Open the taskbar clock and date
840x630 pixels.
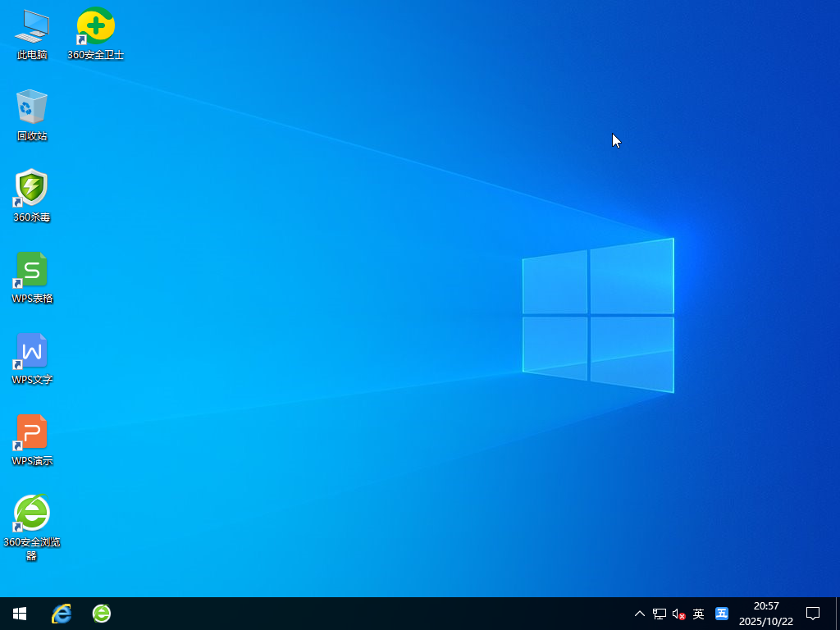click(765, 614)
